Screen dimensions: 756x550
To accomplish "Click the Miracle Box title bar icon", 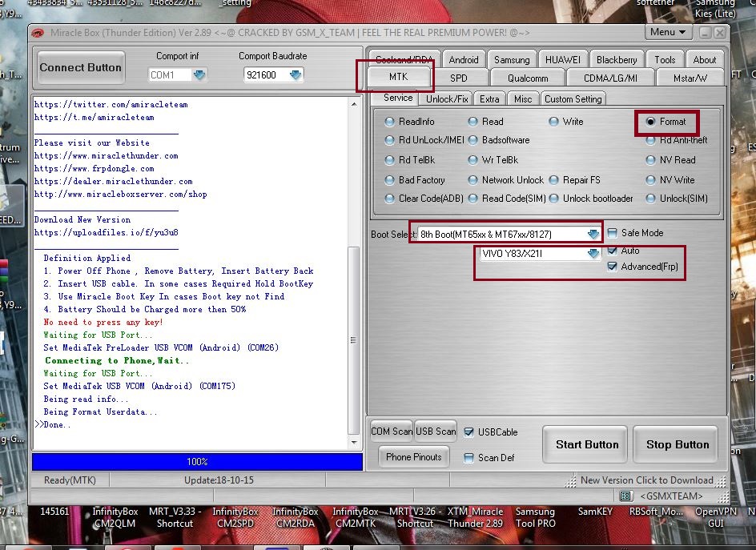I will tap(38, 33).
